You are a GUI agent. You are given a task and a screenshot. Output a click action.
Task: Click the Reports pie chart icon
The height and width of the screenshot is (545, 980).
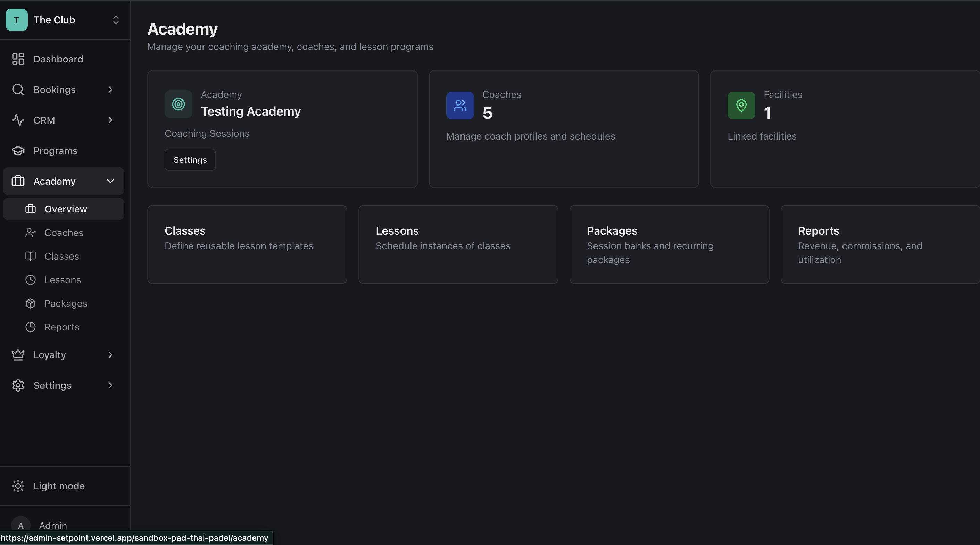coord(31,327)
